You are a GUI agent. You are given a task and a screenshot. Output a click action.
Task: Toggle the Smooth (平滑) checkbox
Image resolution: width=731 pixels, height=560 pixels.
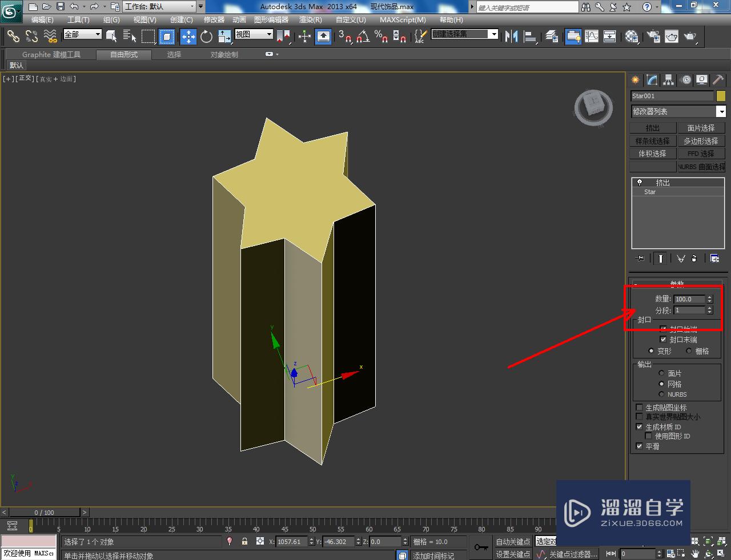640,446
